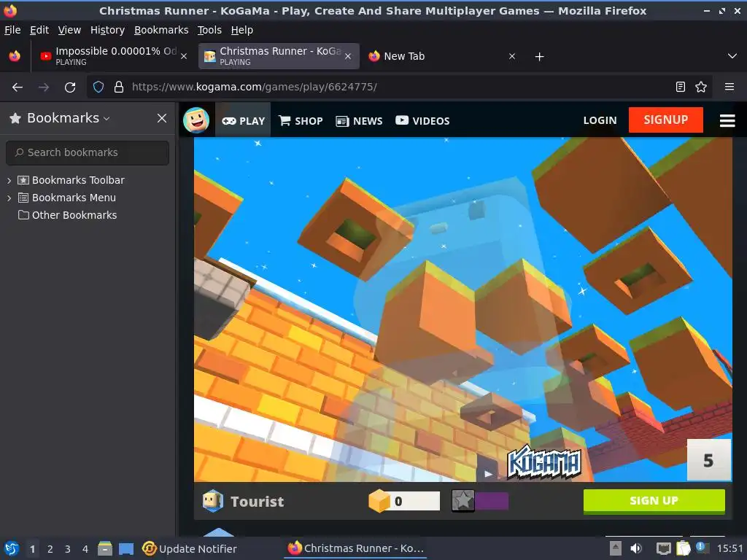Click the gold cube currency icon

tap(379, 501)
